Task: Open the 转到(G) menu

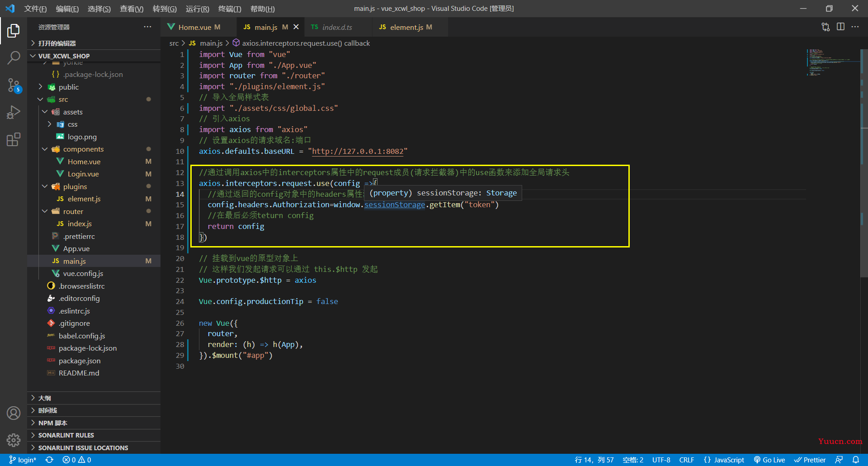Action: tap(165, 9)
